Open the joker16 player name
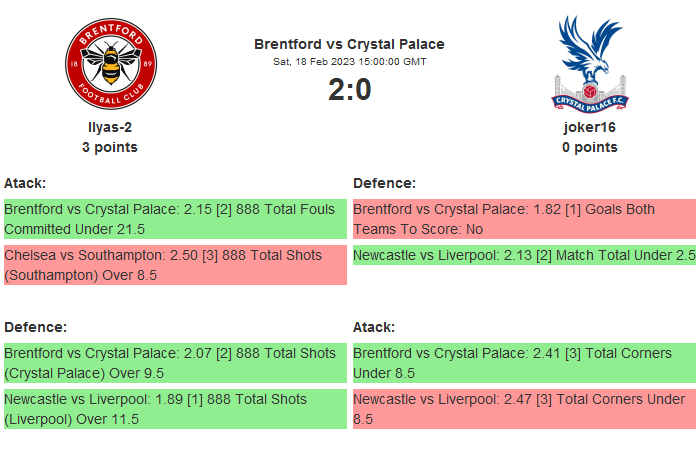The height and width of the screenshot is (460, 700). [589, 127]
